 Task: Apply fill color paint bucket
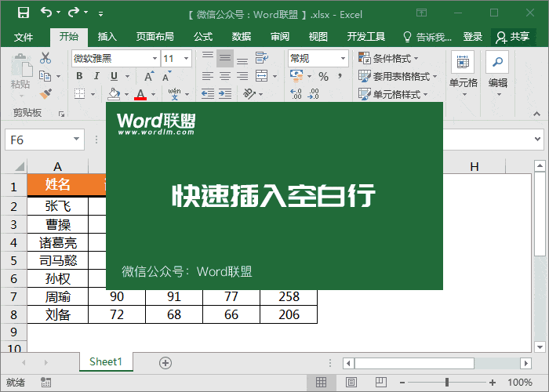point(114,94)
